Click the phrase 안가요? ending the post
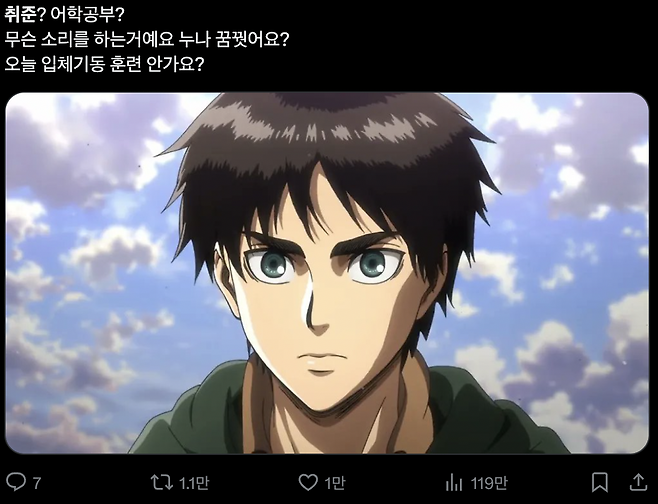This screenshot has height=504, width=658. pos(175,64)
